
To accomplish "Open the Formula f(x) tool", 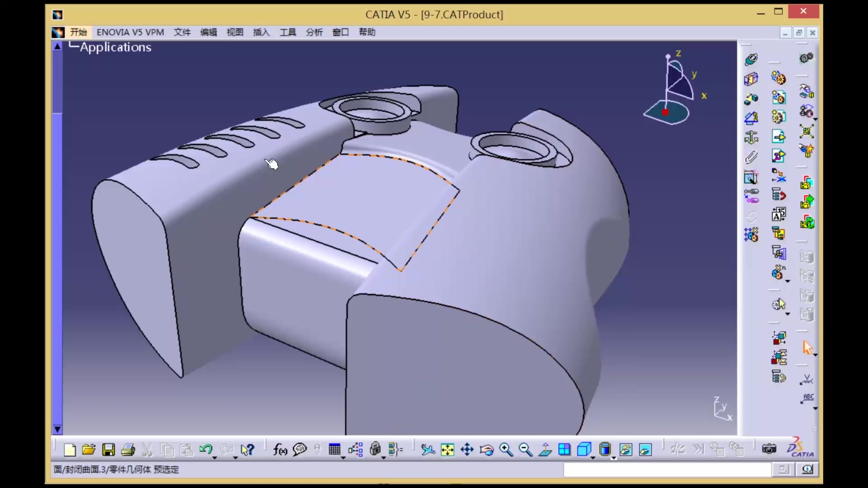I will [x=280, y=450].
